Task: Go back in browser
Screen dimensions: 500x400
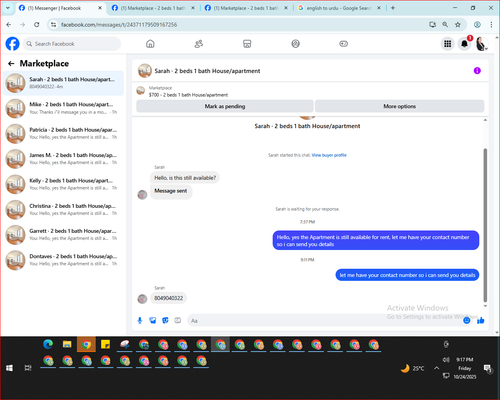Action: [9, 25]
